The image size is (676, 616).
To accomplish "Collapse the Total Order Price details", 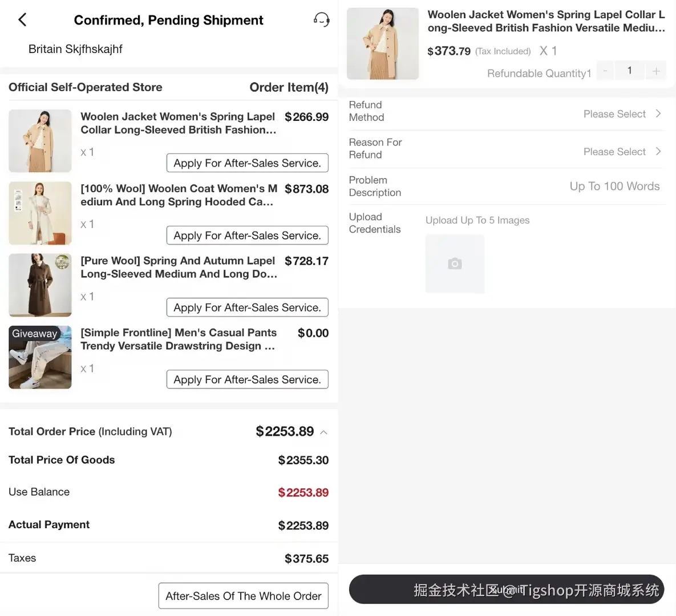I will coord(324,432).
